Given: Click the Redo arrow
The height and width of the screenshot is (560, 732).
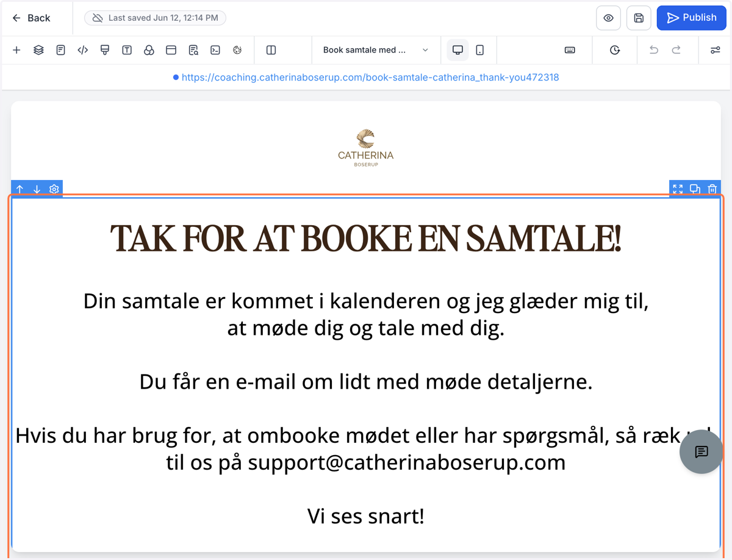Looking at the screenshot, I should (676, 50).
